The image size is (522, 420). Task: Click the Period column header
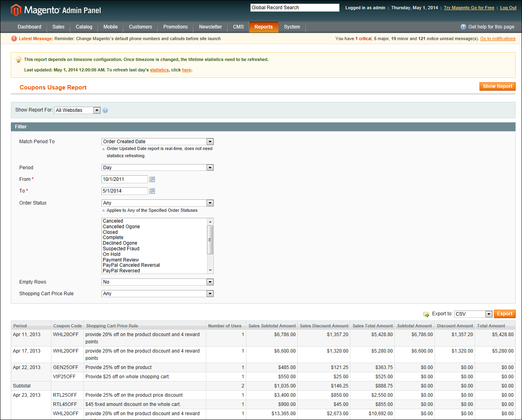point(31,326)
